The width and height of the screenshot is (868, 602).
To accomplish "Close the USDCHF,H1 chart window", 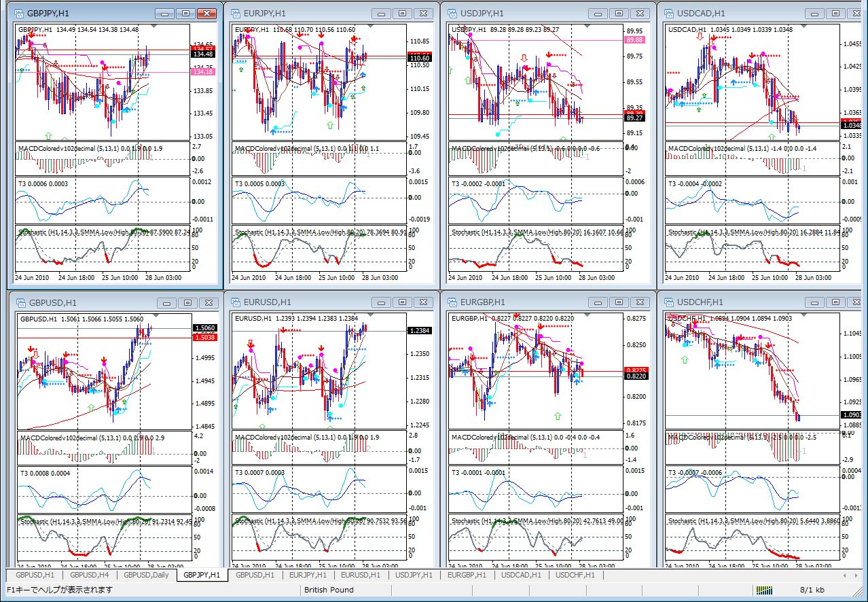I will pyautogui.click(x=855, y=303).
